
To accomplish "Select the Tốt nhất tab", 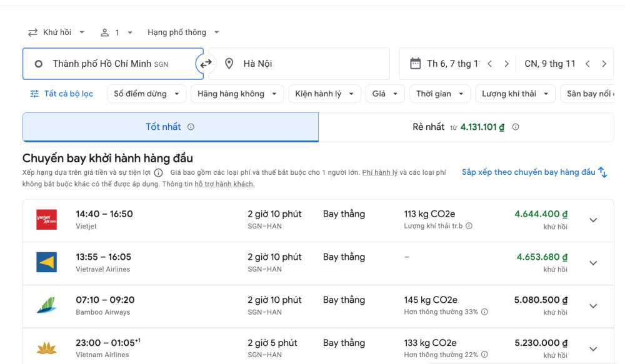I will 164,127.
